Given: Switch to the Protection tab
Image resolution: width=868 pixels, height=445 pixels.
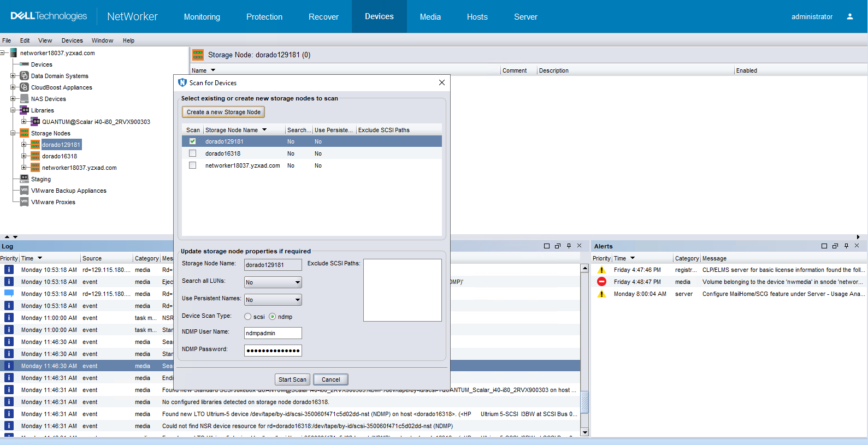Looking at the screenshot, I should pos(264,17).
